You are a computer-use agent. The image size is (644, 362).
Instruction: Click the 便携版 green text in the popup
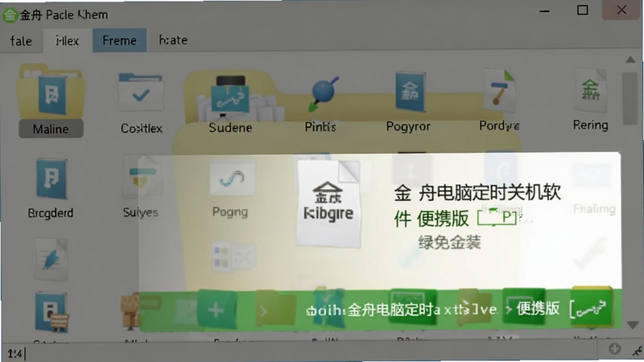point(443,218)
